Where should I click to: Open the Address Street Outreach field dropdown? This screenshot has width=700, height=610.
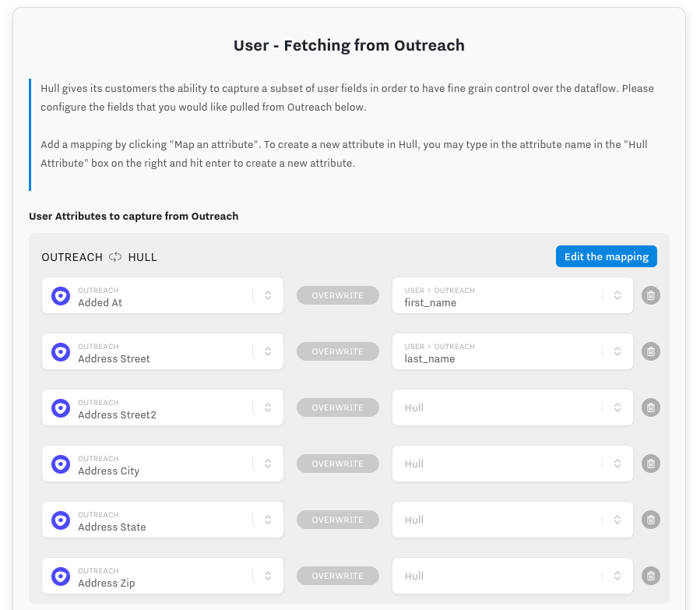[163, 351]
